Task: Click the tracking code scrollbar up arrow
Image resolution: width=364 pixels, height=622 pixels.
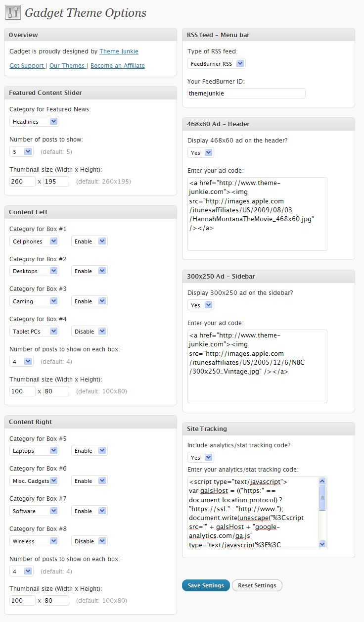Action: tap(322, 481)
